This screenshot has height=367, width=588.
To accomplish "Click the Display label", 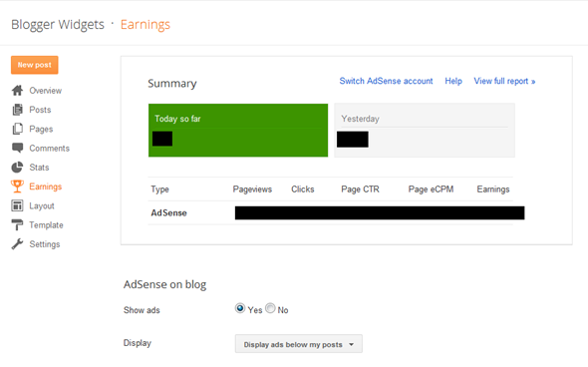I will pyautogui.click(x=138, y=343).
